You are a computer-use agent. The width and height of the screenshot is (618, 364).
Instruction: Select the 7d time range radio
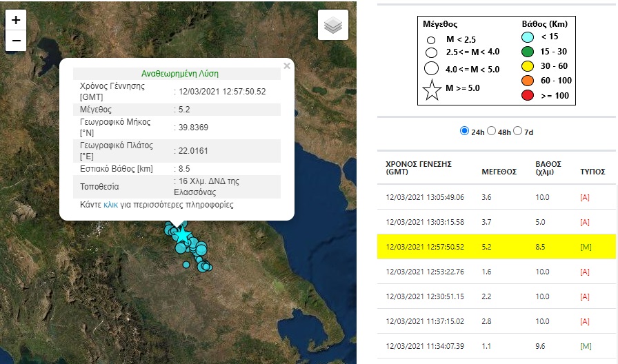click(519, 131)
